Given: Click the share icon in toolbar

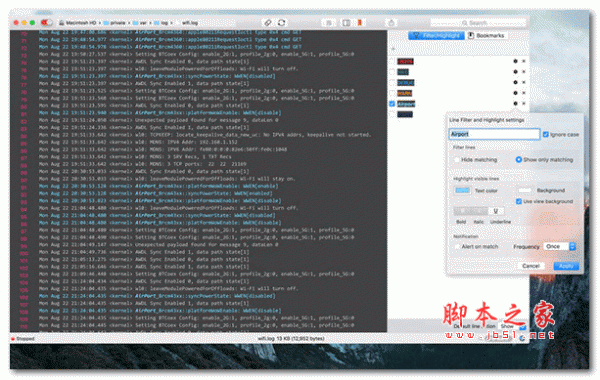Looking at the screenshot, I should pyautogui.click(x=391, y=23).
